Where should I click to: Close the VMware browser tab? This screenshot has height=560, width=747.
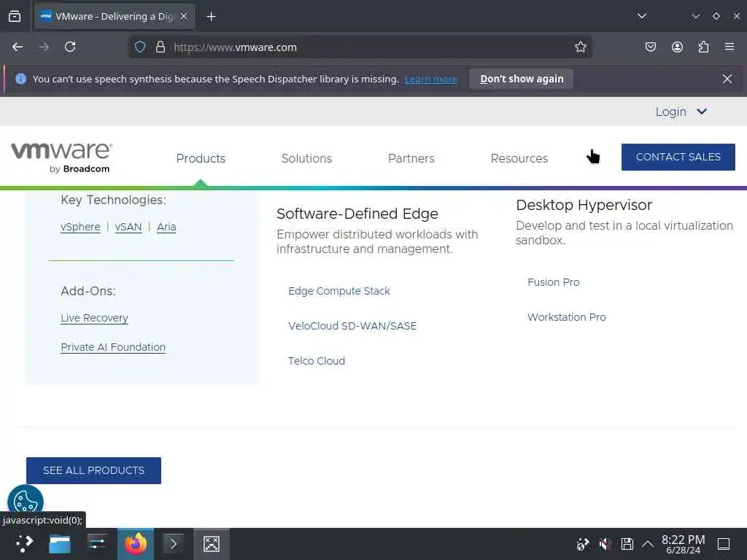click(184, 17)
